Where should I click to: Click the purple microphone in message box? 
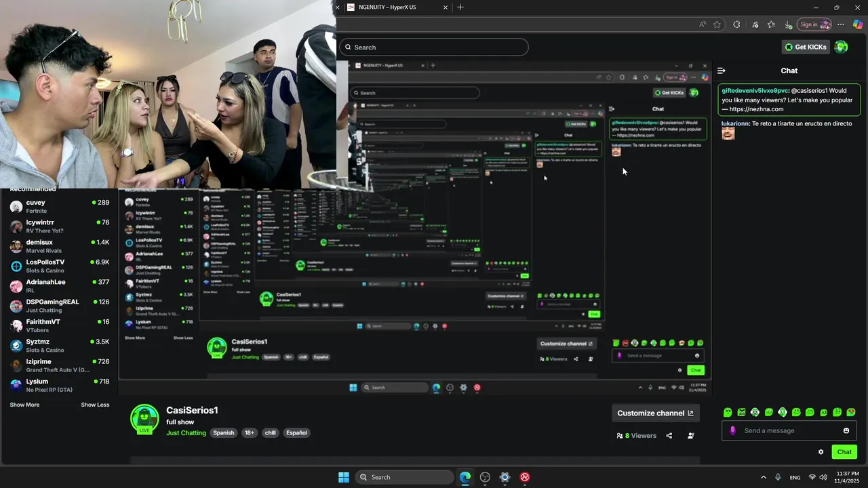click(x=732, y=430)
